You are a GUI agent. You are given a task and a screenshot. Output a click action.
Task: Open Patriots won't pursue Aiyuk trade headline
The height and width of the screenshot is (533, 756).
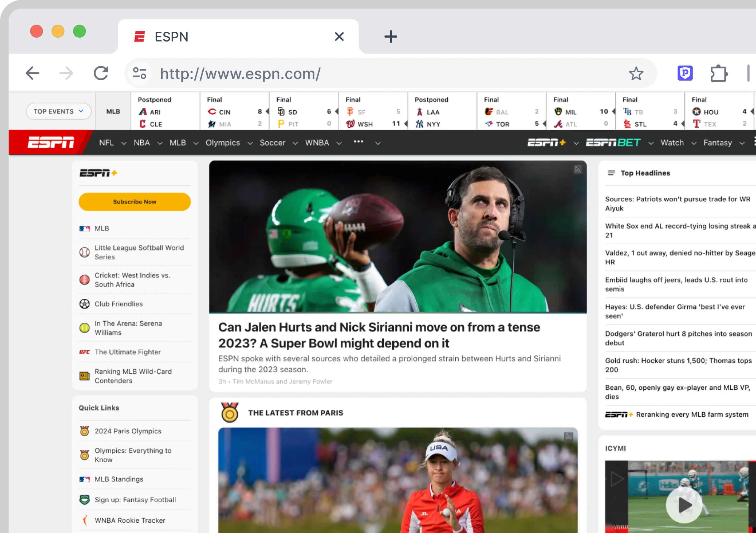coord(678,203)
